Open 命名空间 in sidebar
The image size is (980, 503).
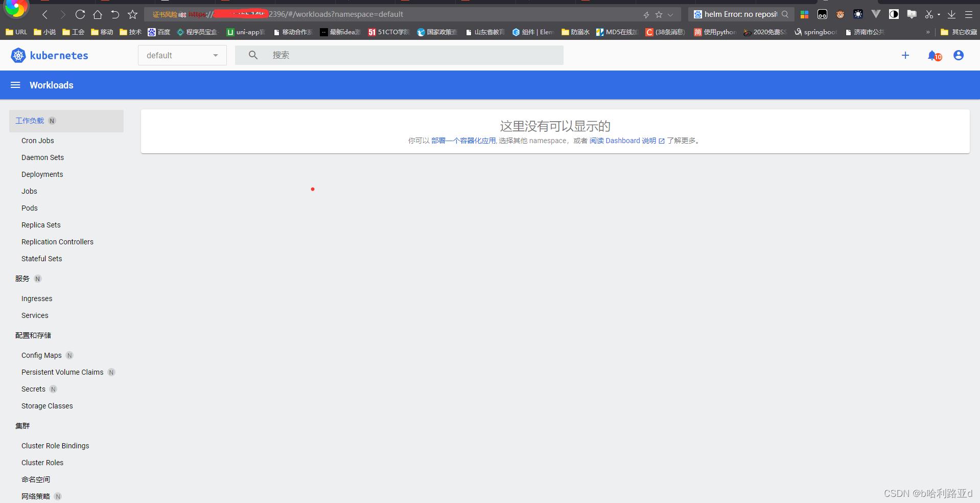36,479
